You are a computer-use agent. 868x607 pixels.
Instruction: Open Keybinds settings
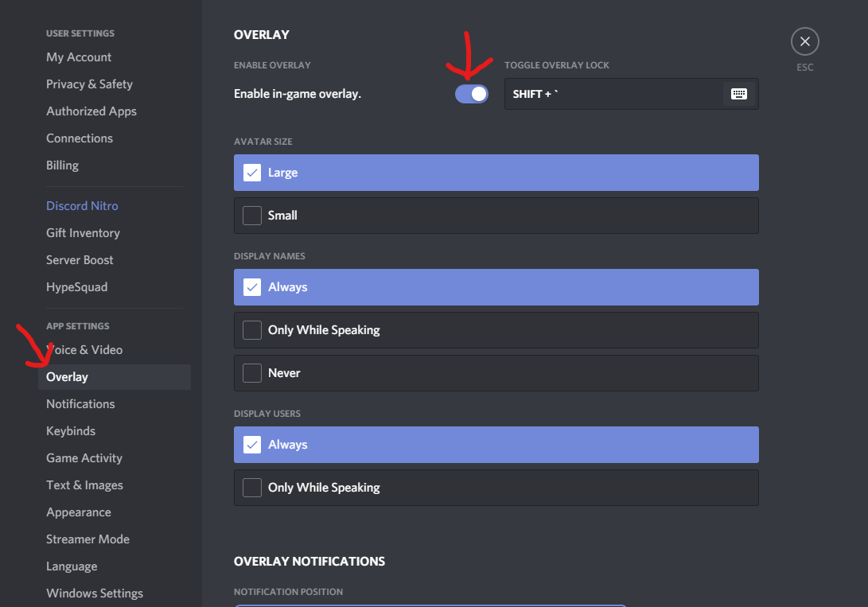click(x=71, y=431)
